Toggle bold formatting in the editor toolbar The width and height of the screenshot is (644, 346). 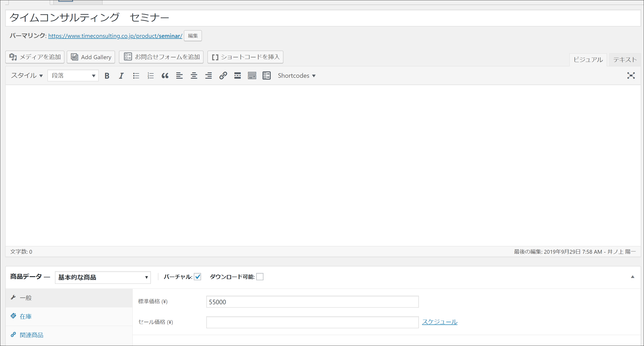pyautogui.click(x=107, y=76)
